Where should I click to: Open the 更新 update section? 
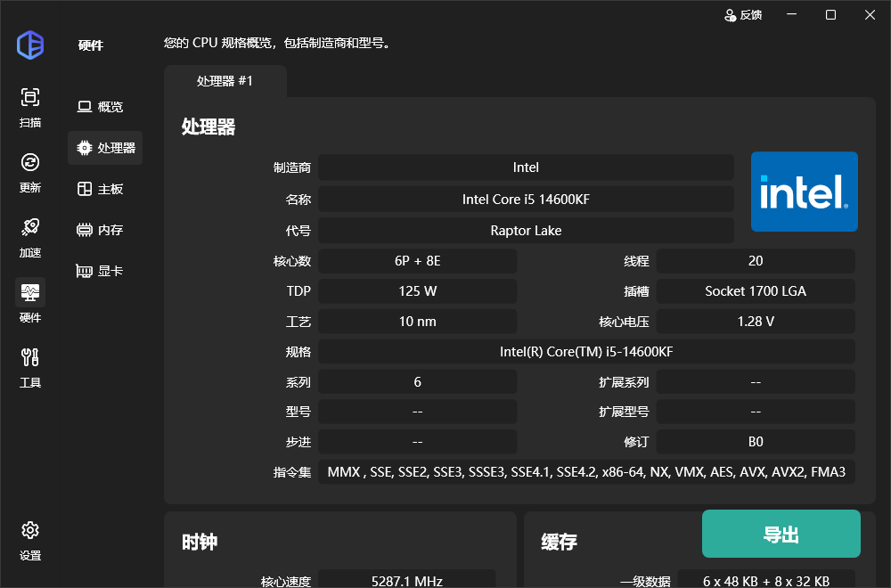[30, 173]
